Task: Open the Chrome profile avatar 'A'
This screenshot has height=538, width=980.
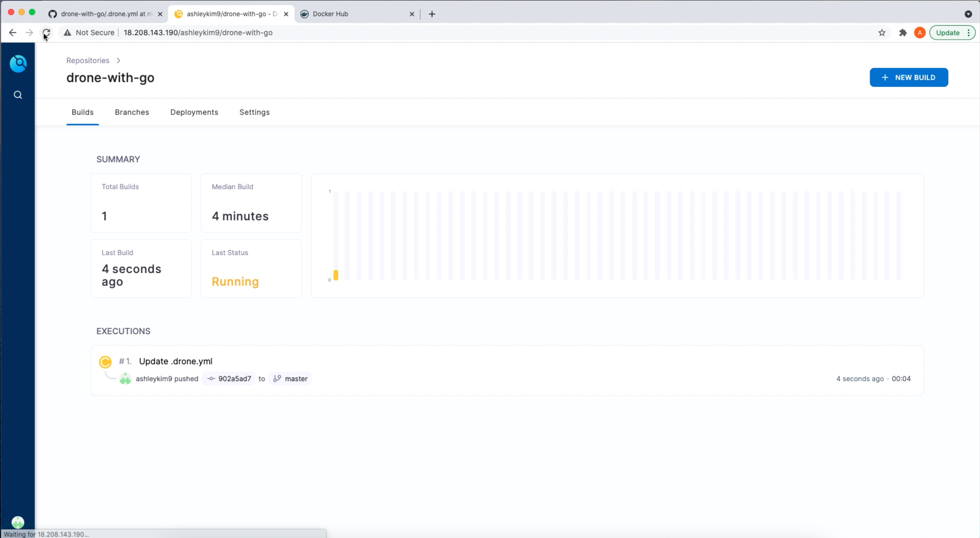Action: [920, 33]
